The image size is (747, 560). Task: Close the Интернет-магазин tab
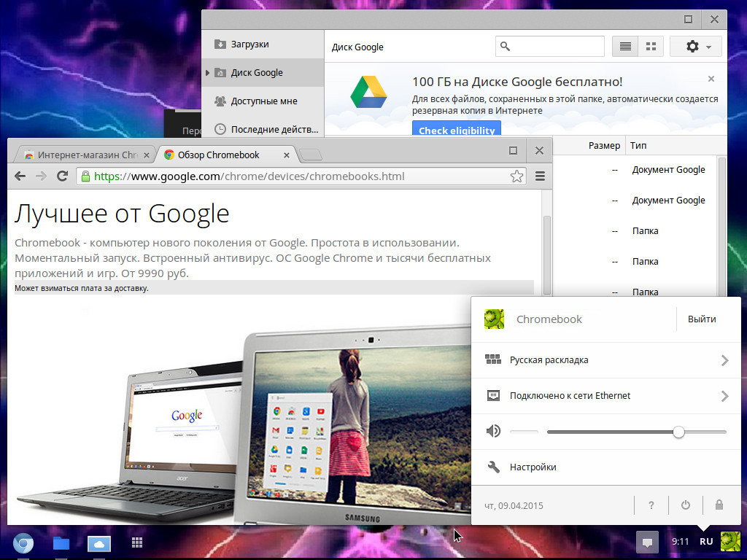(x=146, y=155)
